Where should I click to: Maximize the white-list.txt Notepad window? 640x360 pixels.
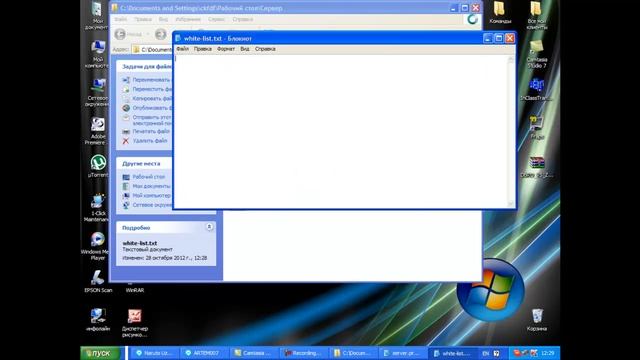point(498,38)
